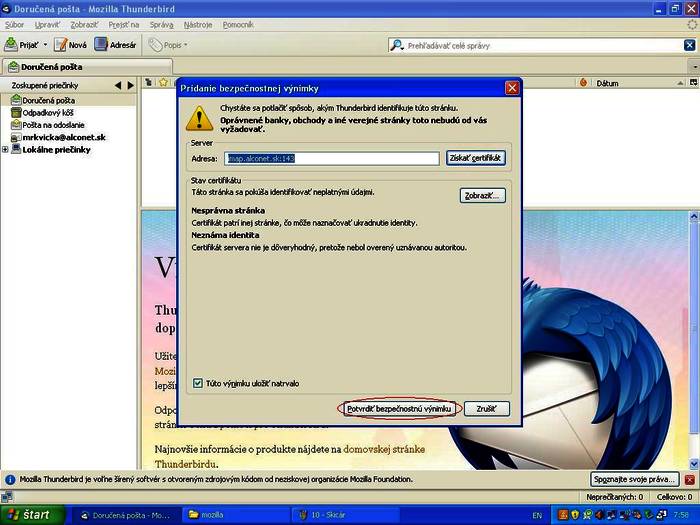Click the starred column header icon
The image size is (700, 525).
[x=163, y=83]
